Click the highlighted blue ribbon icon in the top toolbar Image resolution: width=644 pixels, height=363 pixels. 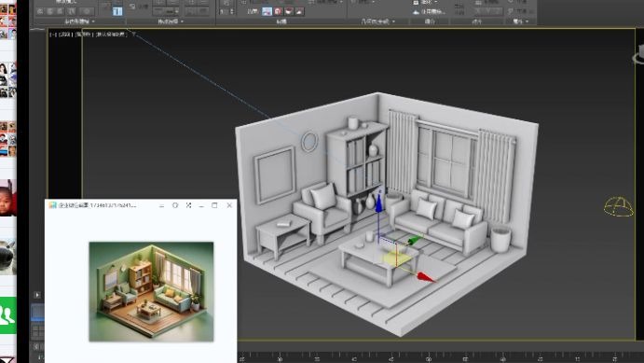117,11
